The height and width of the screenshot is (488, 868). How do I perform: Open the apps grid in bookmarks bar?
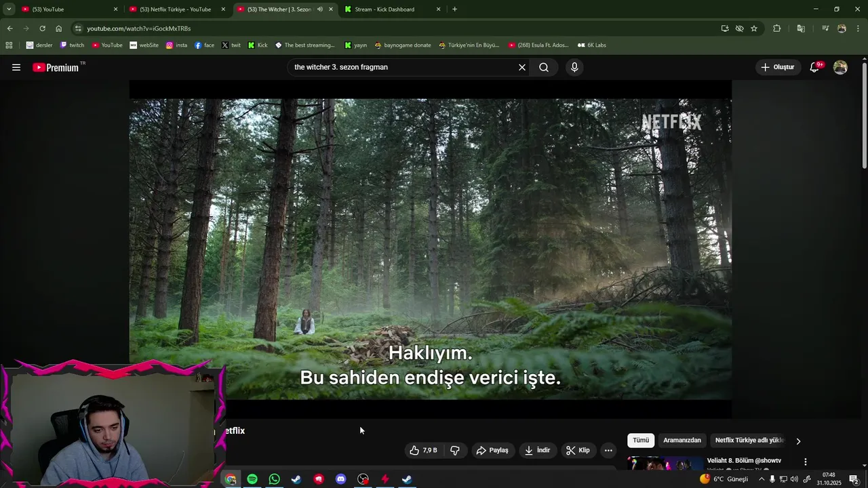(9, 45)
